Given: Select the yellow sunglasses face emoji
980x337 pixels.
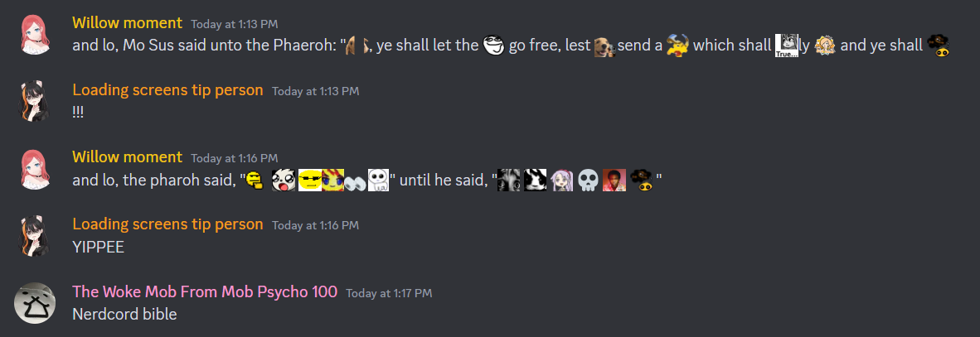Looking at the screenshot, I should (x=309, y=181).
